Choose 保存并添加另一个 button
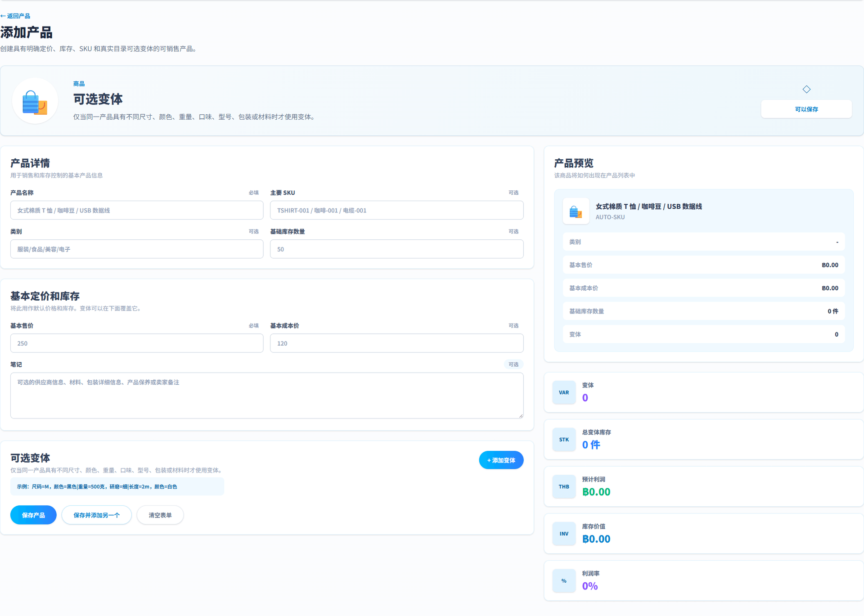The width and height of the screenshot is (864, 616). tap(97, 515)
